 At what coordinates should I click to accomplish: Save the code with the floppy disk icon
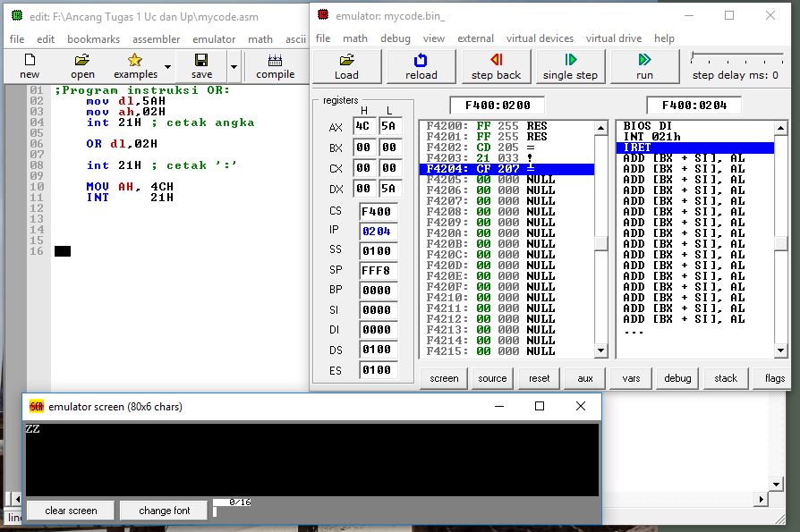coord(201,60)
